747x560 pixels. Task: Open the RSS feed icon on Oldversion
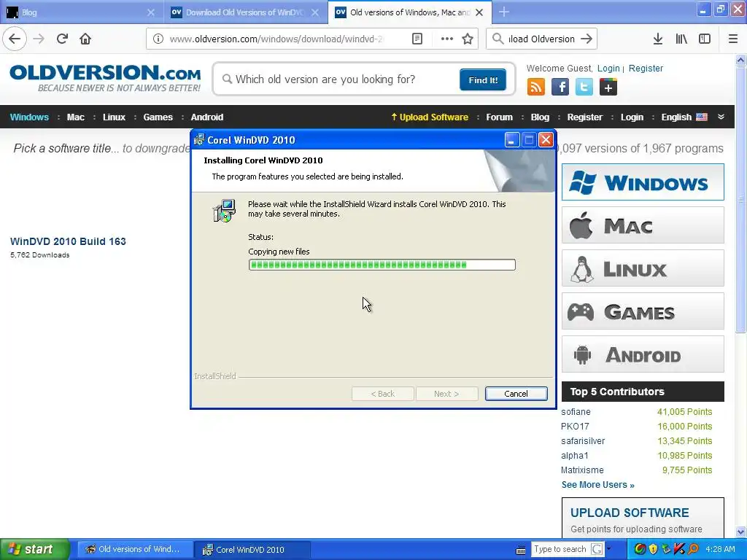pyautogui.click(x=536, y=87)
